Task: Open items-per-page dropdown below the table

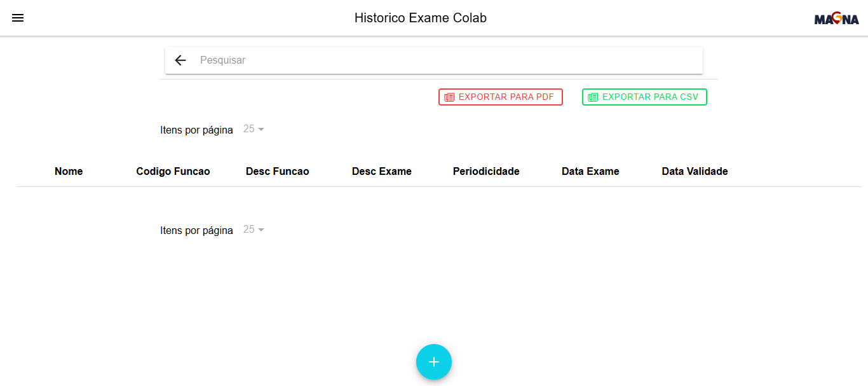Action: (254, 230)
